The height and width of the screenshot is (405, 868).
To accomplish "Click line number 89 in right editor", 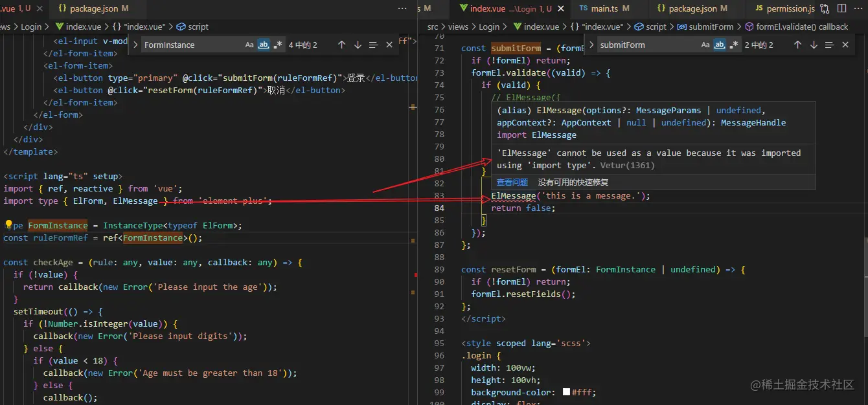I will [439, 270].
